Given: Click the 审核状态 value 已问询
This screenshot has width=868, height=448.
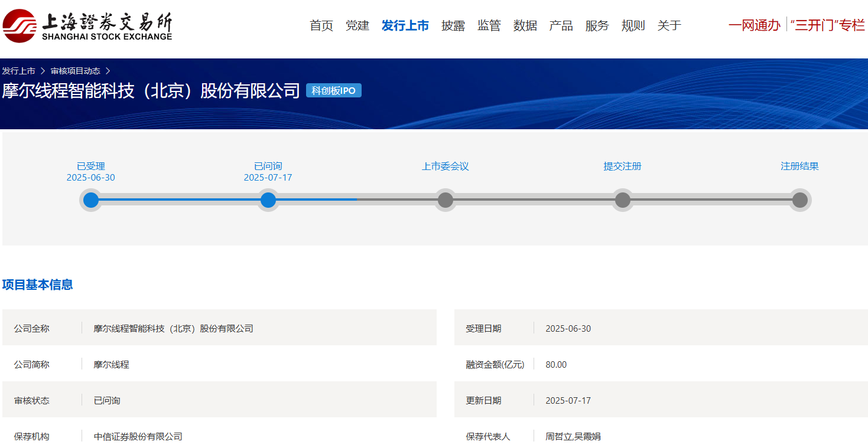Looking at the screenshot, I should 107,401.
